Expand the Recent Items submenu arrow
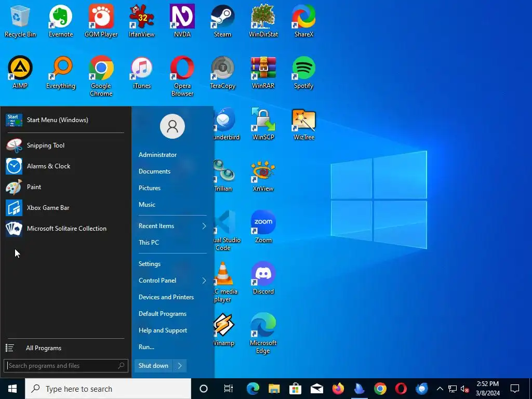This screenshot has width=532, height=399. pyautogui.click(x=204, y=226)
